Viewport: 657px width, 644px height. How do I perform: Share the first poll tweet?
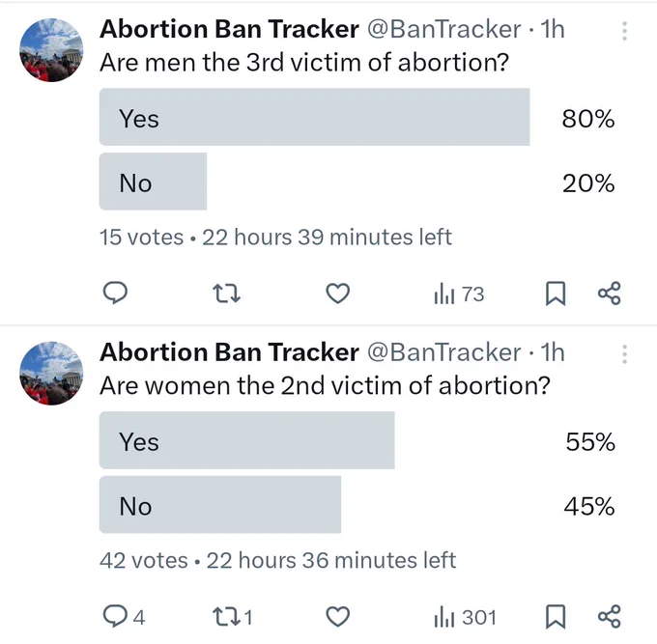click(610, 294)
